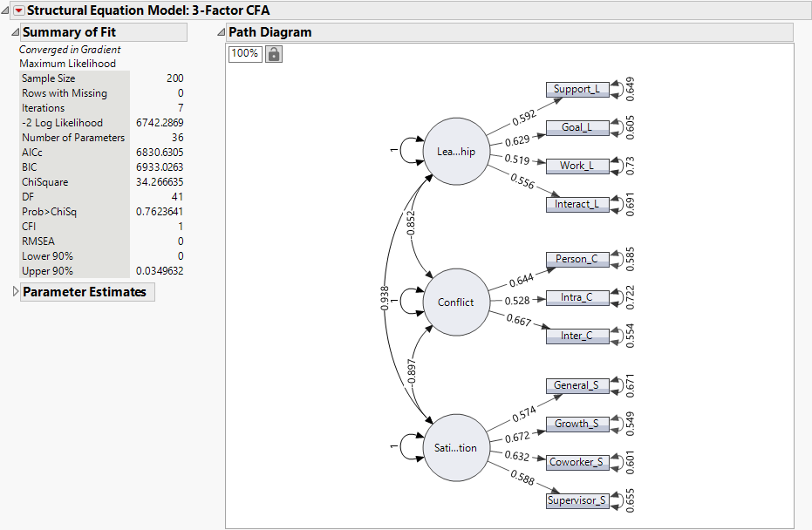Select the Intra_C variable node
Viewport: 812px width, 530px height.
[576, 297]
